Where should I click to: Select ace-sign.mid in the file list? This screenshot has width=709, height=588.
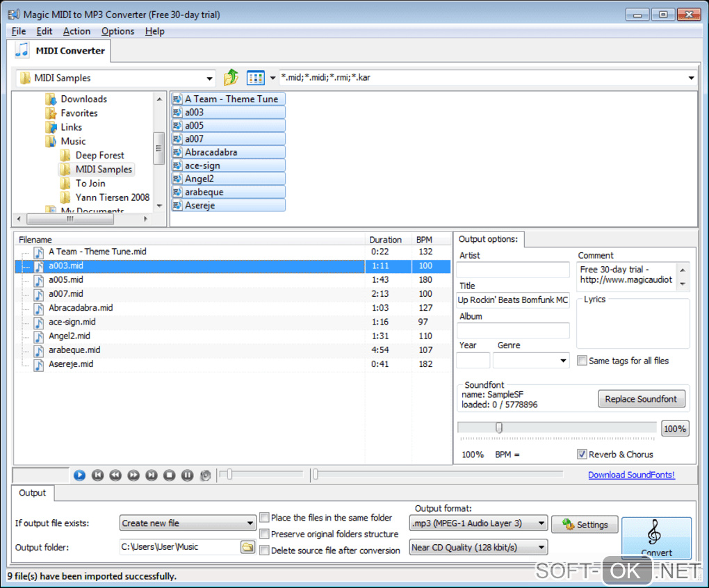[72, 322]
